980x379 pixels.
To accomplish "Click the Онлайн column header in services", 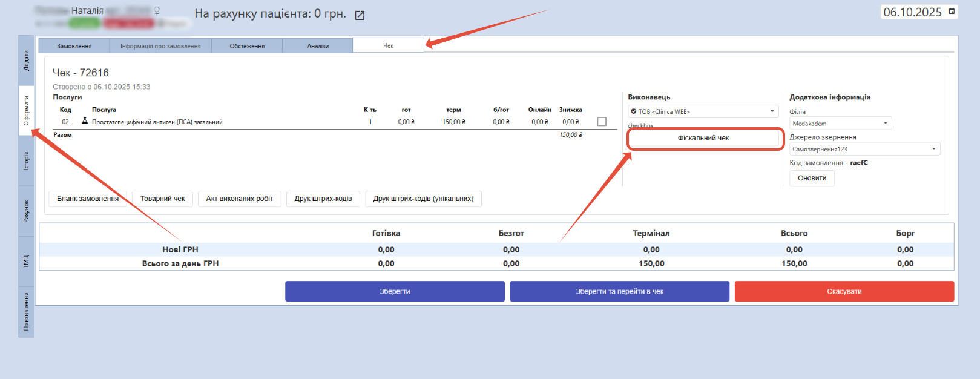I will tap(540, 110).
